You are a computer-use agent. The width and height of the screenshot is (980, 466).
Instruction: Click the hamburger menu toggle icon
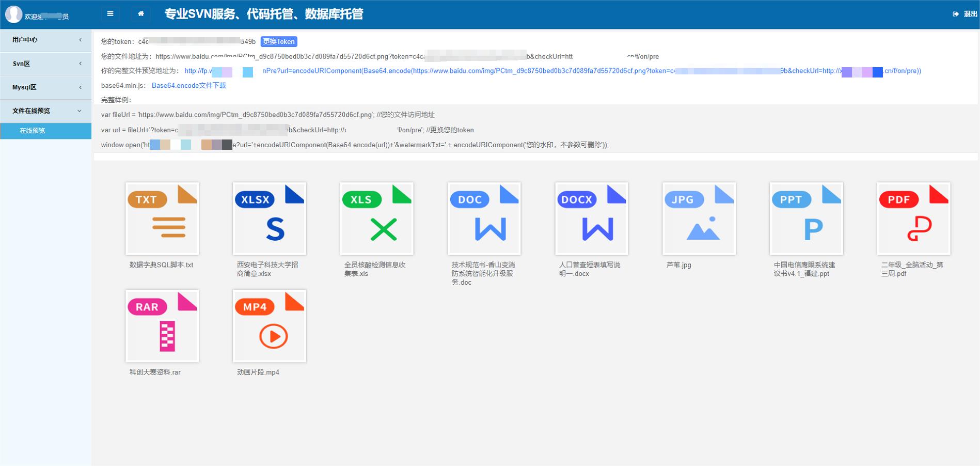coord(110,14)
